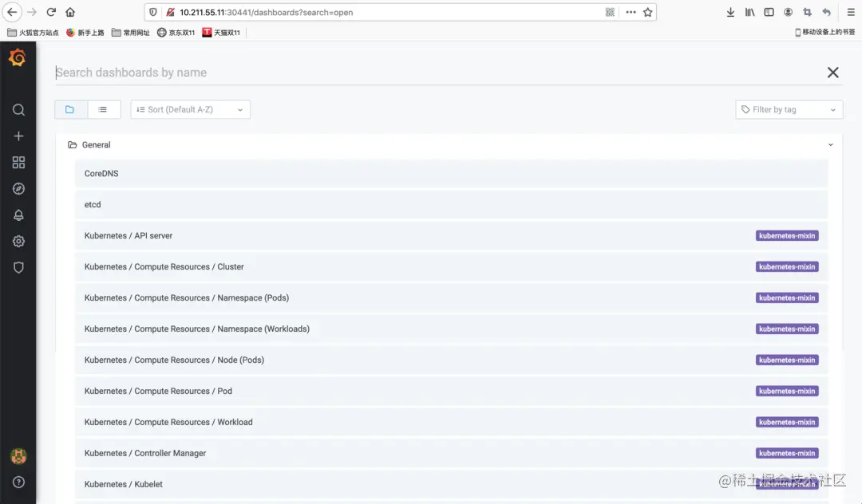Image resolution: width=862 pixels, height=504 pixels.
Task: Open the tracking protection shield in the address bar
Action: 153,12
